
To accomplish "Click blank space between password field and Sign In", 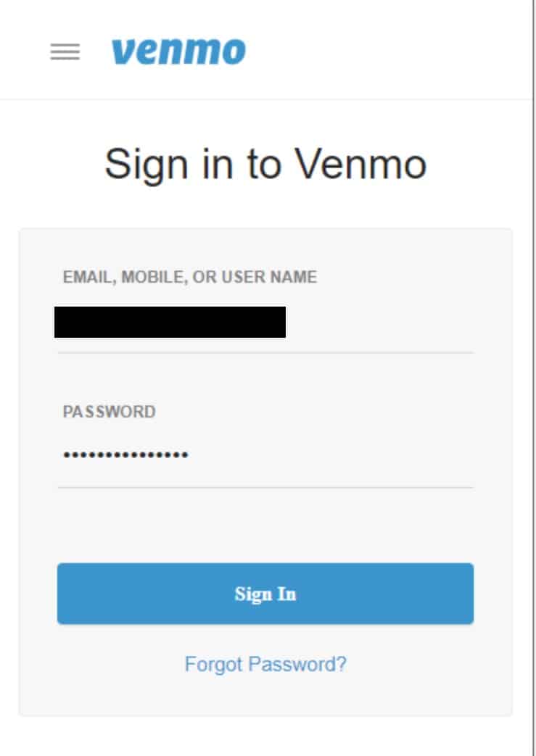I will (265, 526).
